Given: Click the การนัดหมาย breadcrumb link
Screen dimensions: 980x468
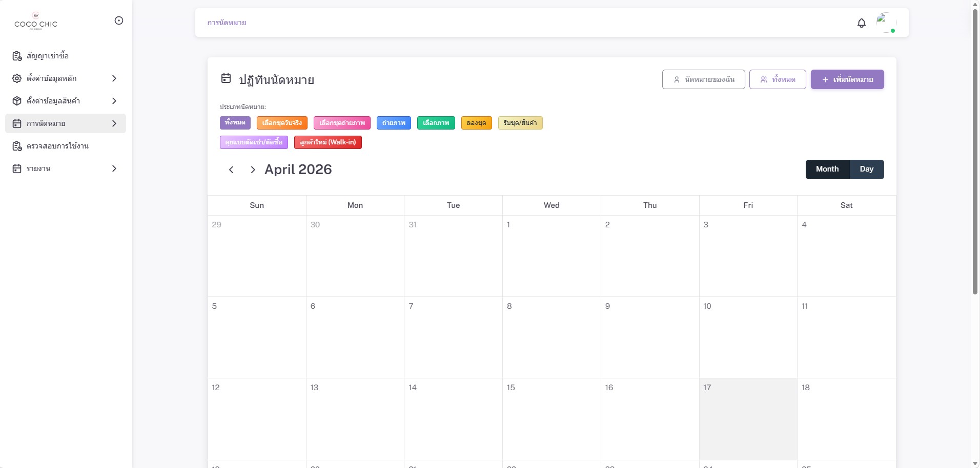Looking at the screenshot, I should pyautogui.click(x=227, y=23).
